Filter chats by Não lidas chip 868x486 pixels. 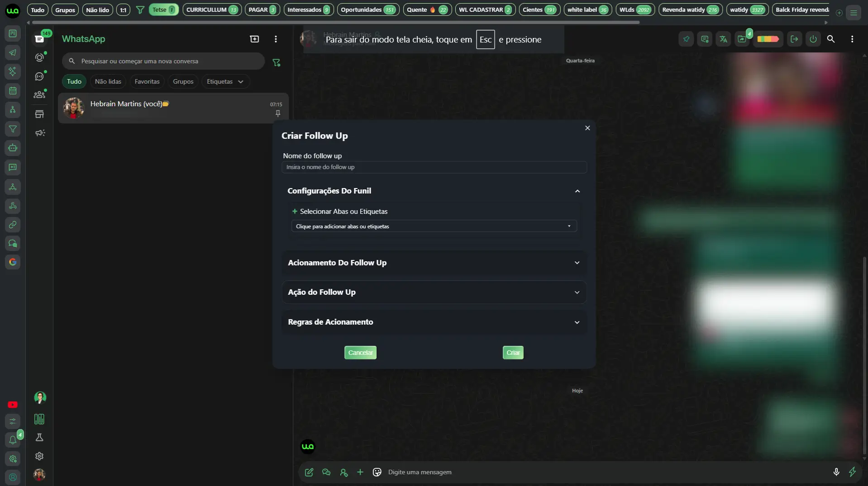pyautogui.click(x=108, y=81)
